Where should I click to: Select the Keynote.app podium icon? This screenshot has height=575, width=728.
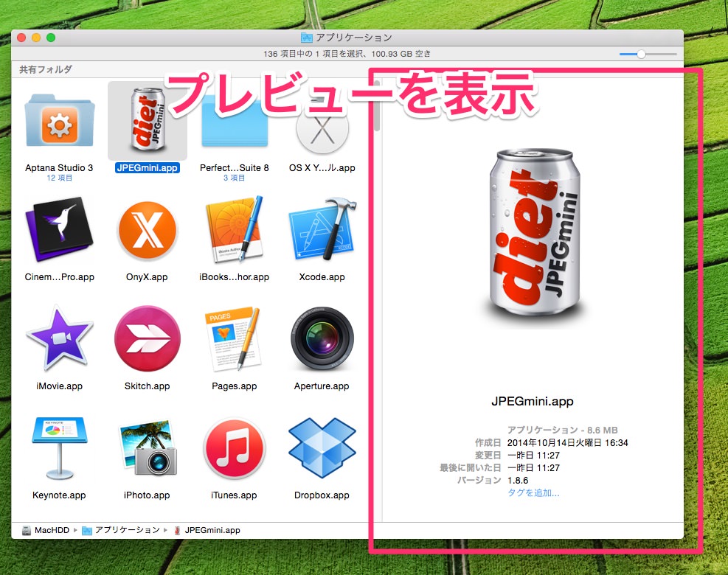pyautogui.click(x=60, y=448)
